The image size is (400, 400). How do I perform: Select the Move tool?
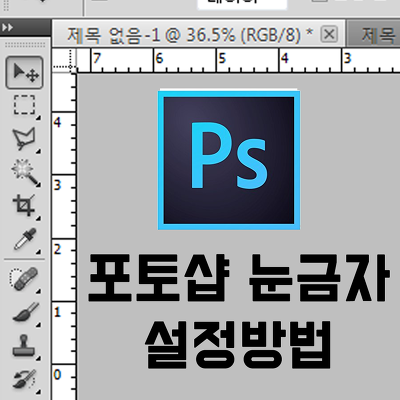[x=24, y=72]
